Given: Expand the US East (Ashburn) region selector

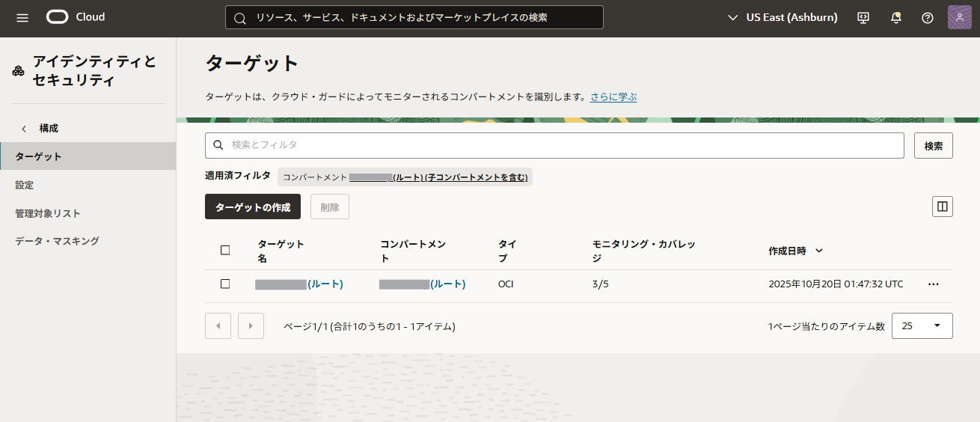Looking at the screenshot, I should pos(783,17).
